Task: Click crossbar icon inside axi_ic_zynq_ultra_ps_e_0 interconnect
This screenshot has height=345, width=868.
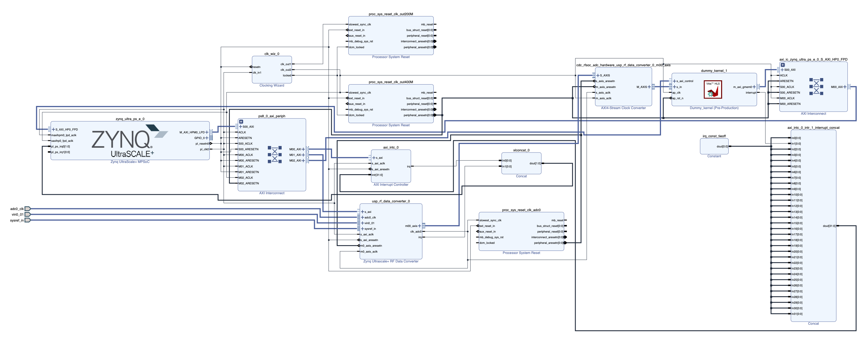Action: [816, 87]
